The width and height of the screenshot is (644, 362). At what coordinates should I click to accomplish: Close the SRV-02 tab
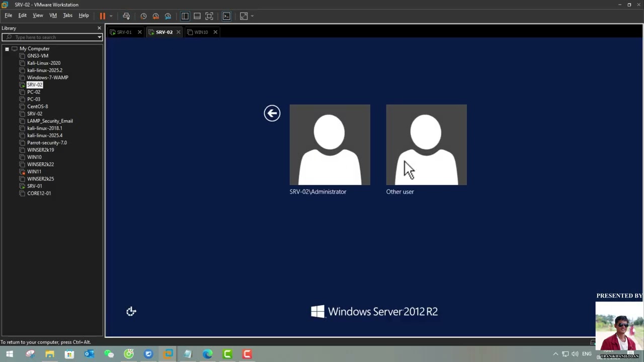pyautogui.click(x=178, y=32)
